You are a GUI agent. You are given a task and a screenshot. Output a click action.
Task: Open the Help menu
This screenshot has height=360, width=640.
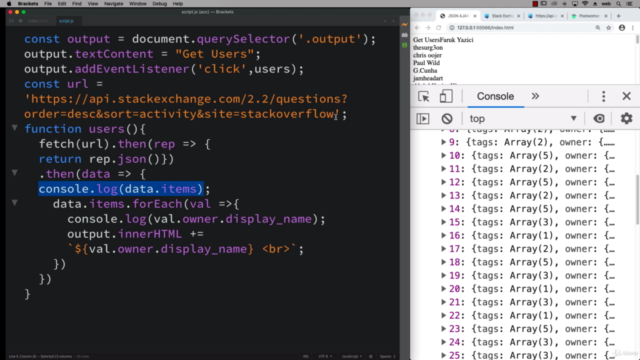tap(178, 4)
